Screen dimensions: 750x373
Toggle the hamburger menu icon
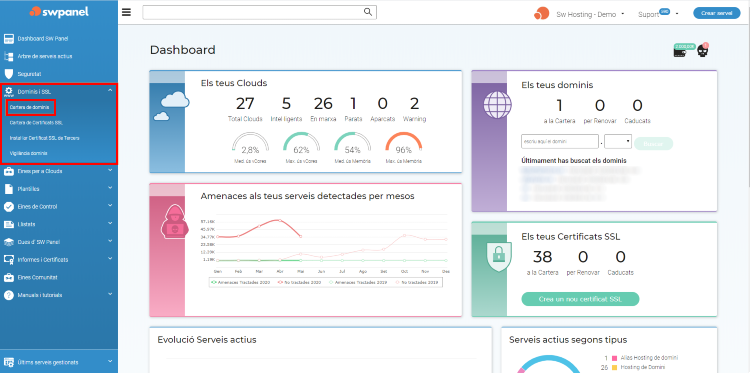pyautogui.click(x=126, y=12)
